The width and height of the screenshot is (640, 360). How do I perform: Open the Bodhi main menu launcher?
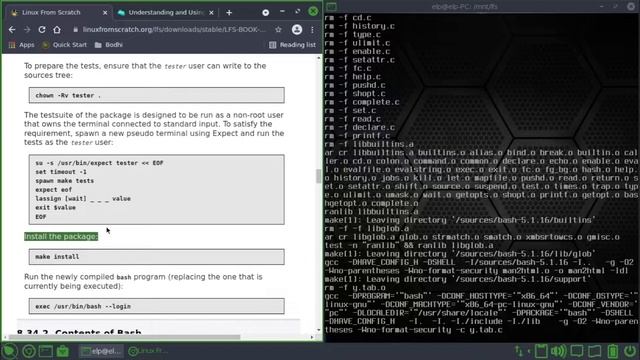click(10, 351)
